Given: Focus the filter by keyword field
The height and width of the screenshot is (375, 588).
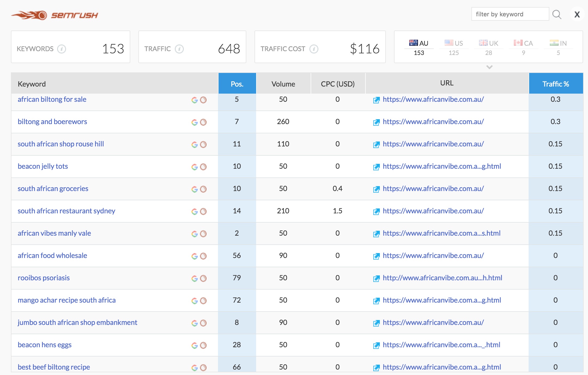Looking at the screenshot, I should click(510, 14).
